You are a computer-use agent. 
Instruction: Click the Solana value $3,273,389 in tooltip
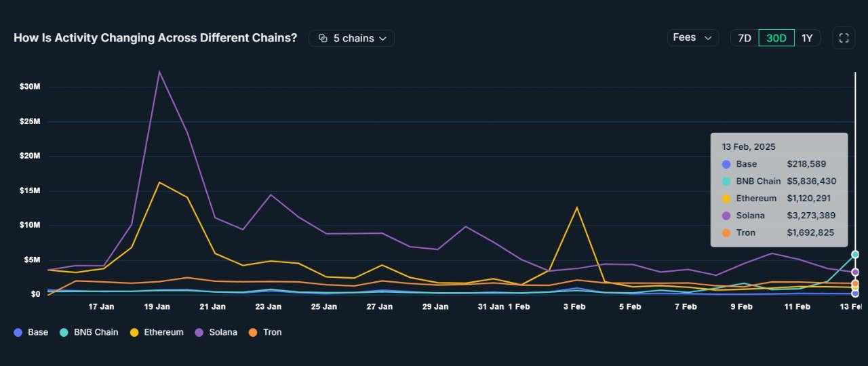pyautogui.click(x=811, y=216)
